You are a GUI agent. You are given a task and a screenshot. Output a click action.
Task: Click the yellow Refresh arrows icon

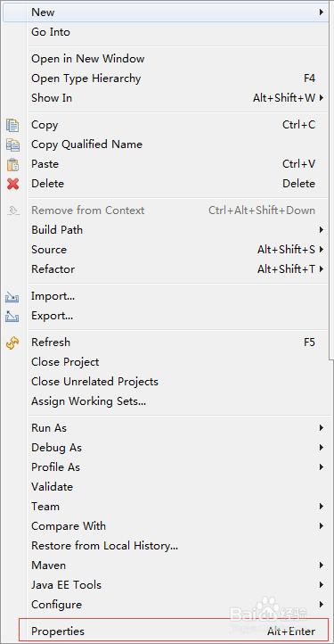pos(12,343)
